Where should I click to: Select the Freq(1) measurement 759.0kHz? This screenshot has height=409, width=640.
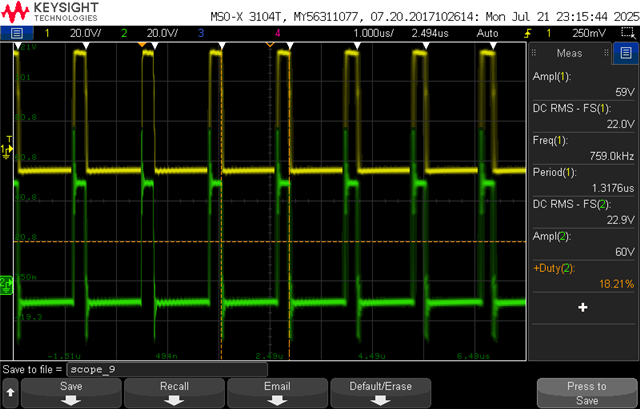point(584,148)
